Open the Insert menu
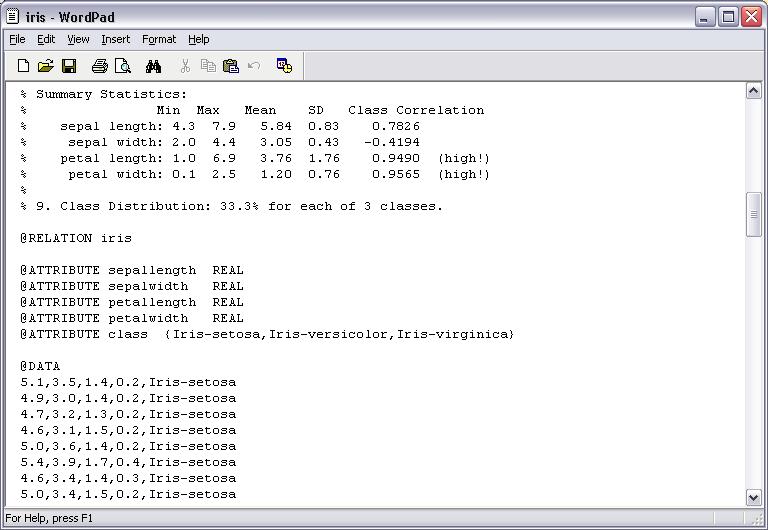768x530 pixels. click(x=116, y=39)
